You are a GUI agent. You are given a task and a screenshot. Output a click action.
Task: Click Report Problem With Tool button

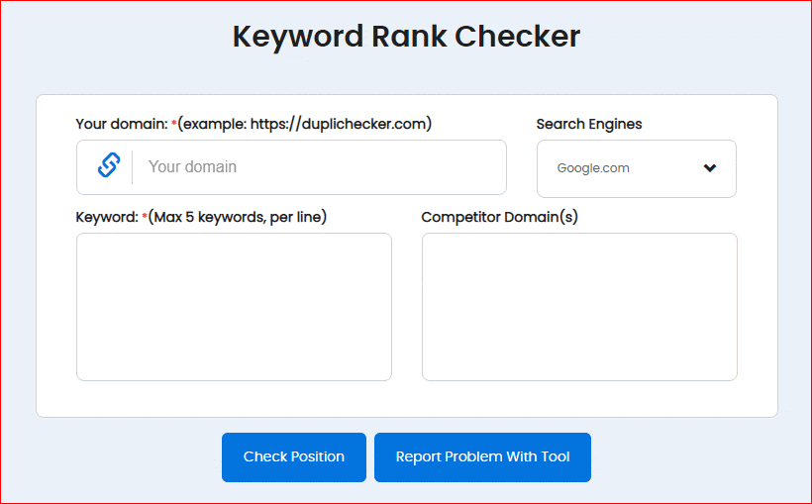(482, 457)
